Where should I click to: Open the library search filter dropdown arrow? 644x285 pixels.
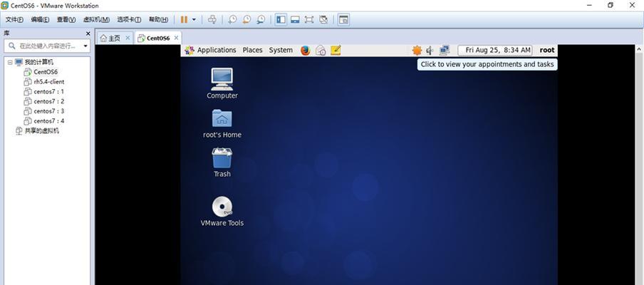pos(85,46)
